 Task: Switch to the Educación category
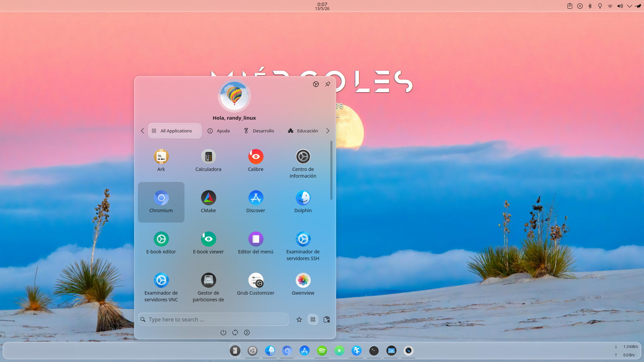[x=303, y=131]
